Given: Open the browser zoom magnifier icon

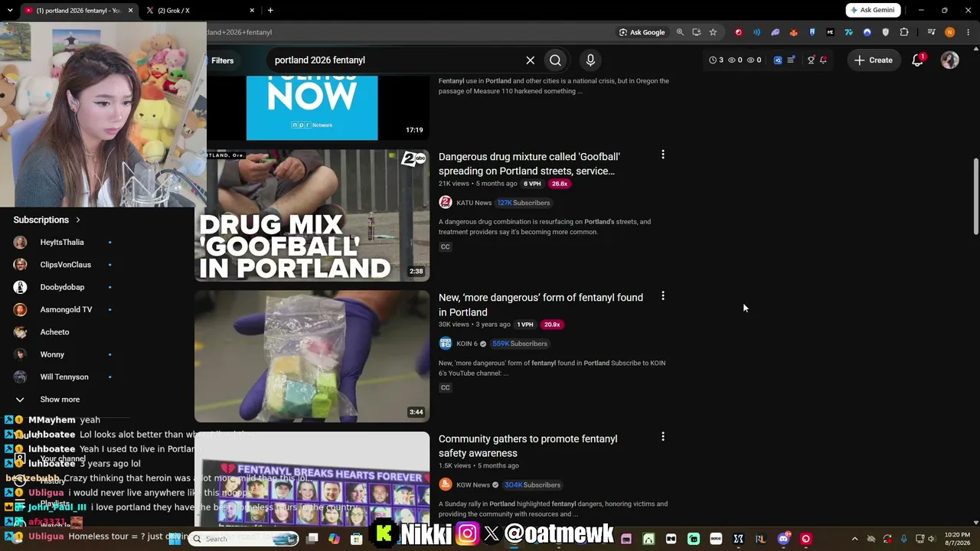Looking at the screenshot, I should 680,32.
